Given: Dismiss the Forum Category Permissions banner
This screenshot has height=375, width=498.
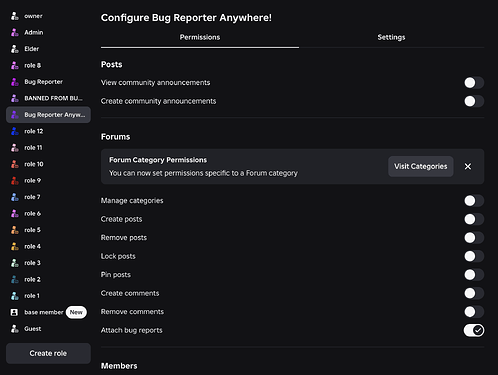Looking at the screenshot, I should [468, 166].
